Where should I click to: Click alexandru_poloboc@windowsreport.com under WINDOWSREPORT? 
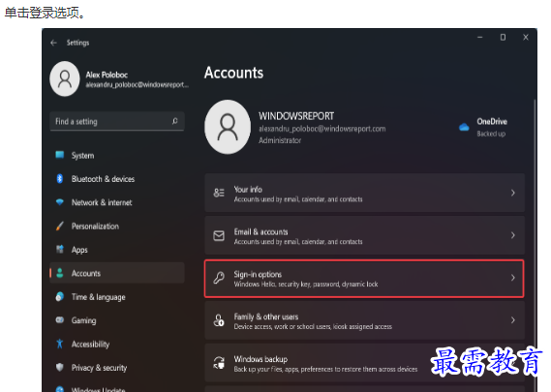click(321, 129)
